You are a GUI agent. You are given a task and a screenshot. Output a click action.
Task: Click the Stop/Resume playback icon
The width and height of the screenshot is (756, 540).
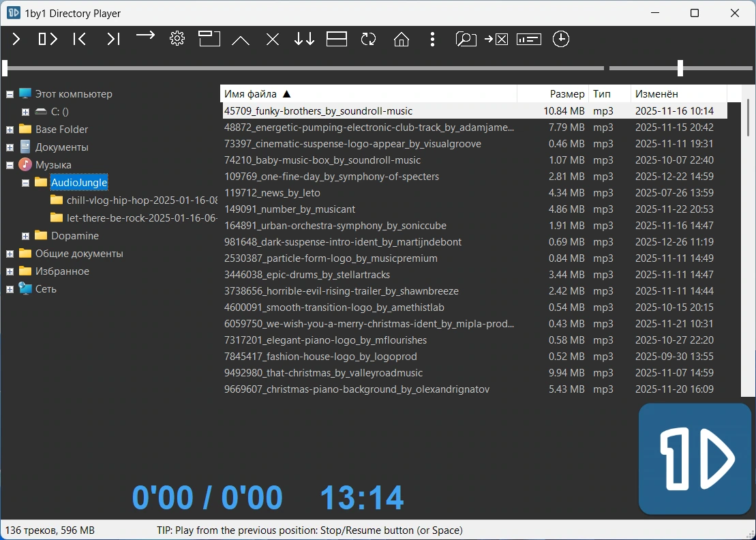48,39
